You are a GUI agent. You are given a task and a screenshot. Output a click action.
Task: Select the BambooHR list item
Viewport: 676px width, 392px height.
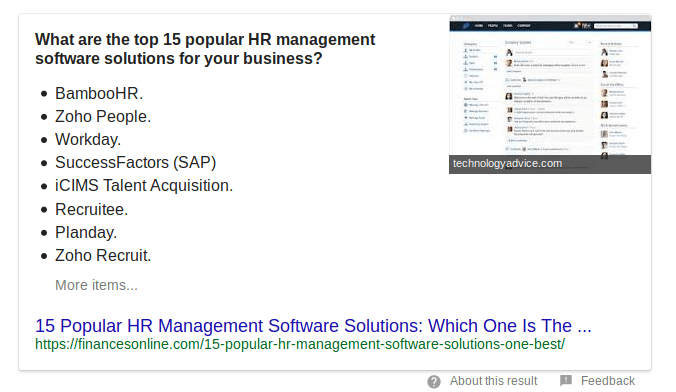pyautogui.click(x=99, y=94)
